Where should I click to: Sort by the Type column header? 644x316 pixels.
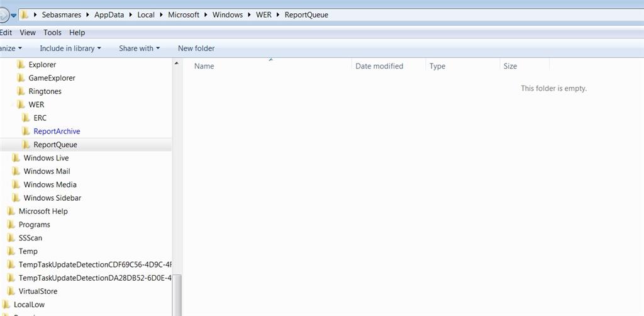pos(463,66)
